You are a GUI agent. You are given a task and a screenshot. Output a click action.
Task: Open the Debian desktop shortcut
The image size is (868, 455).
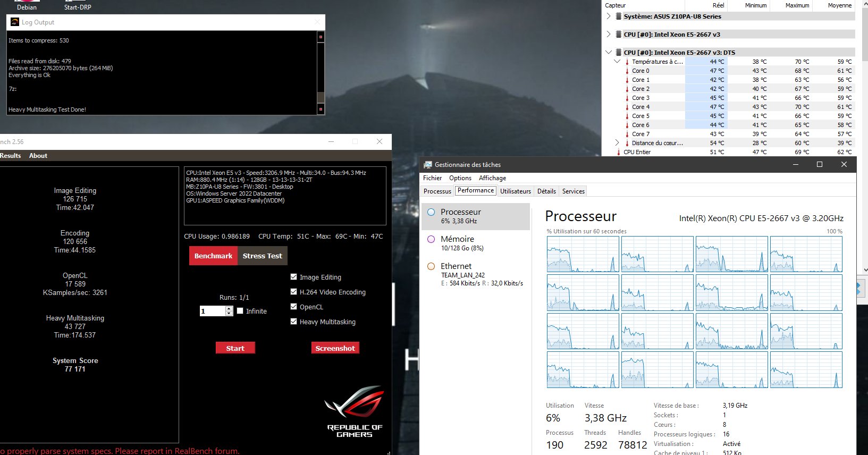[x=27, y=5]
